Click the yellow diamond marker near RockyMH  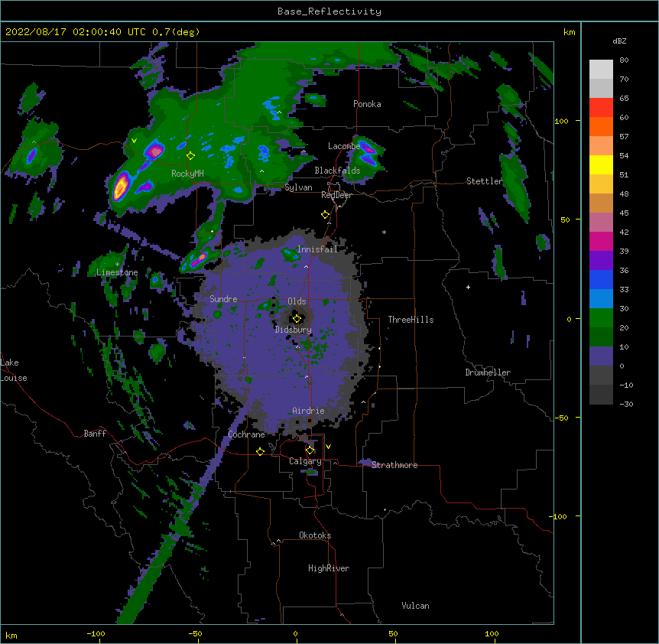[190, 156]
